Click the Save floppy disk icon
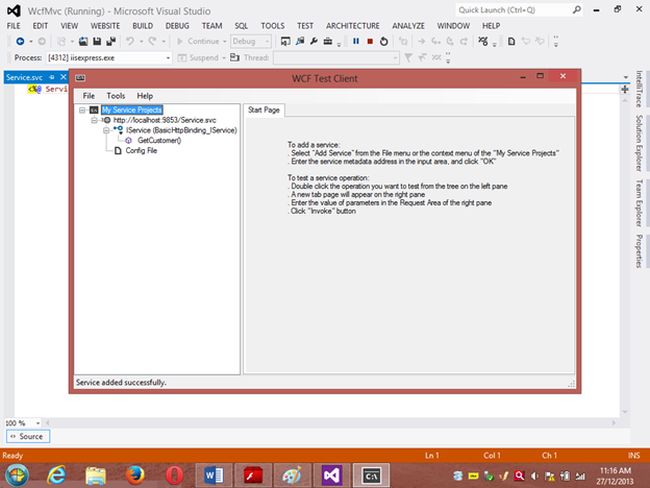The image size is (650, 488). (97, 41)
